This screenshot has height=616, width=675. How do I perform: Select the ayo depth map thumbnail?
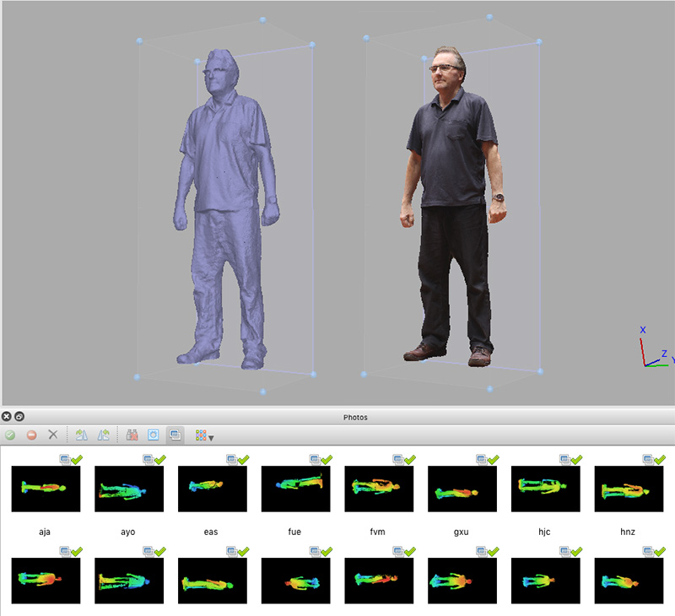(x=129, y=489)
